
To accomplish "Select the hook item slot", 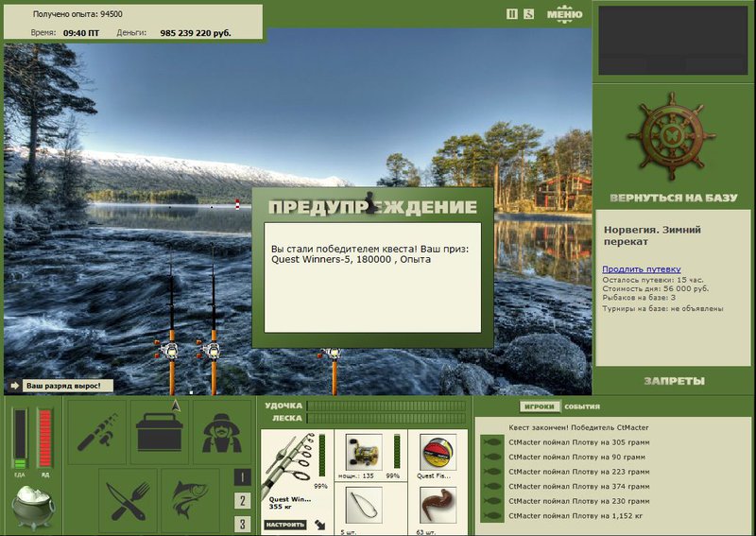I will pos(364,506).
